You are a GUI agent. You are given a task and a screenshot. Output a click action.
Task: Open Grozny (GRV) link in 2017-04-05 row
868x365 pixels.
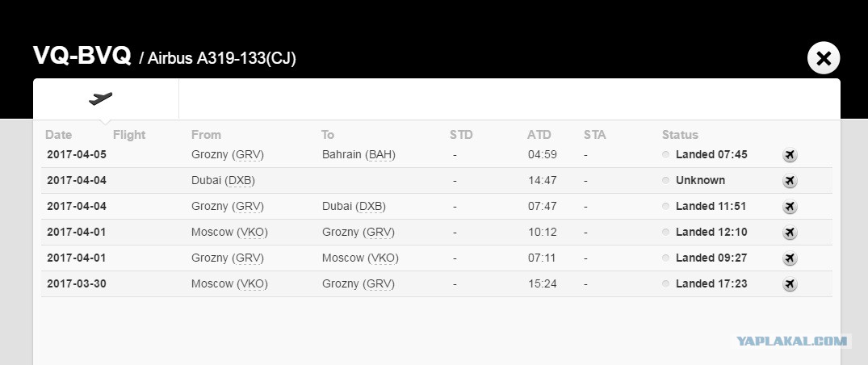(228, 154)
